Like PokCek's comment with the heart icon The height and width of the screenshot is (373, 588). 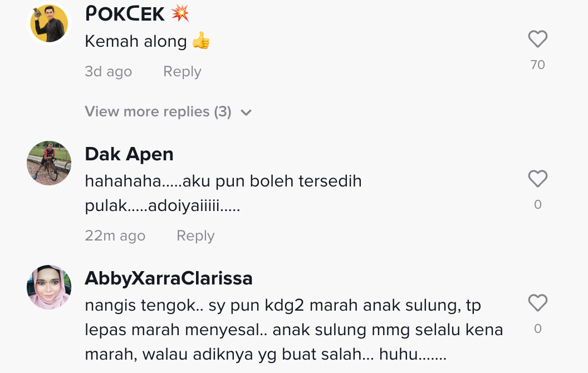pyautogui.click(x=538, y=39)
